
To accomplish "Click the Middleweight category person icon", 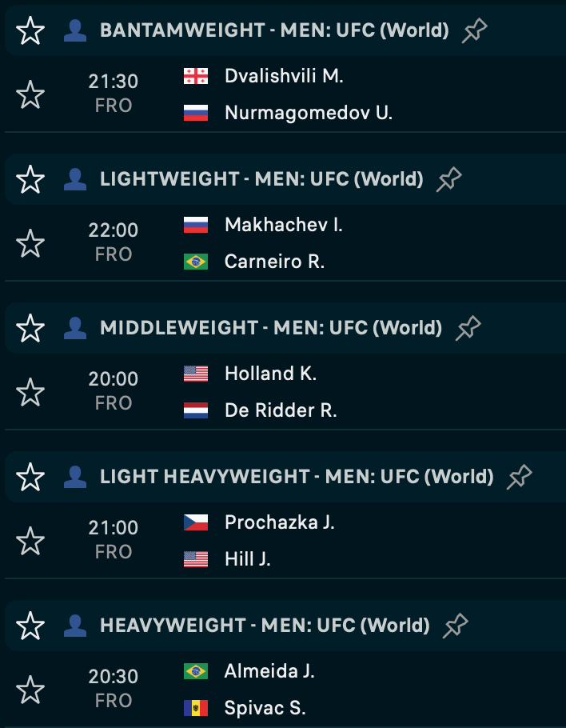I will [x=75, y=328].
